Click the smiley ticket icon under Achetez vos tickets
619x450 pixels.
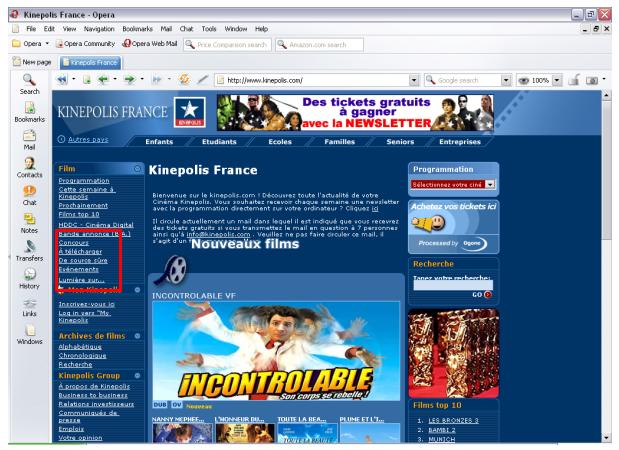429,224
